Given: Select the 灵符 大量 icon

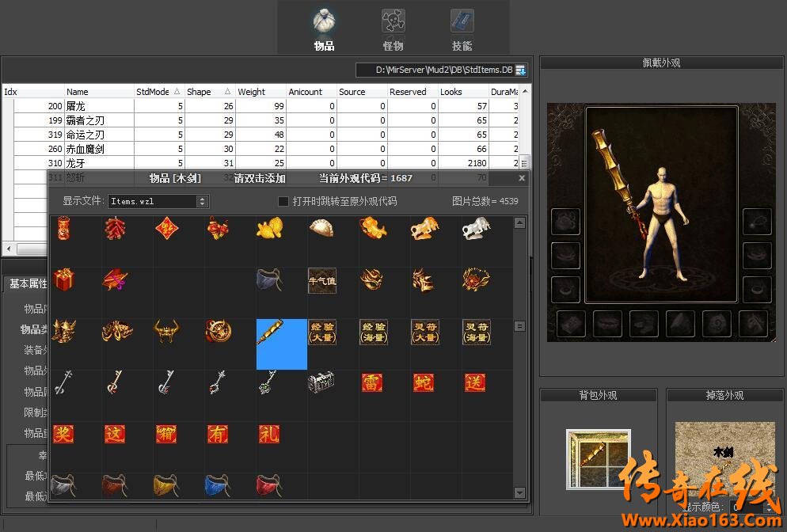Looking at the screenshot, I should click(x=424, y=332).
